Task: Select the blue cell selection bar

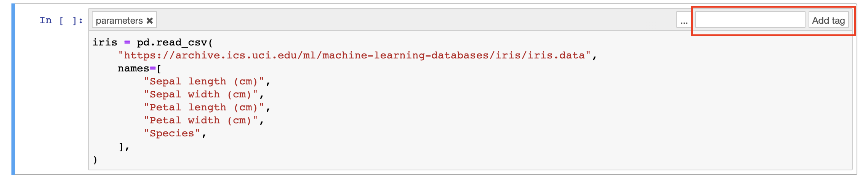Action: (13, 89)
